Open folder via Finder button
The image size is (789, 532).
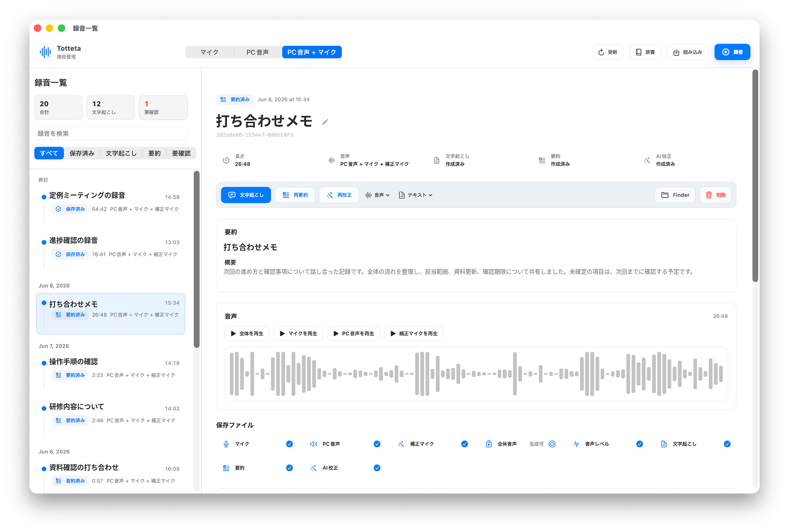pyautogui.click(x=675, y=195)
